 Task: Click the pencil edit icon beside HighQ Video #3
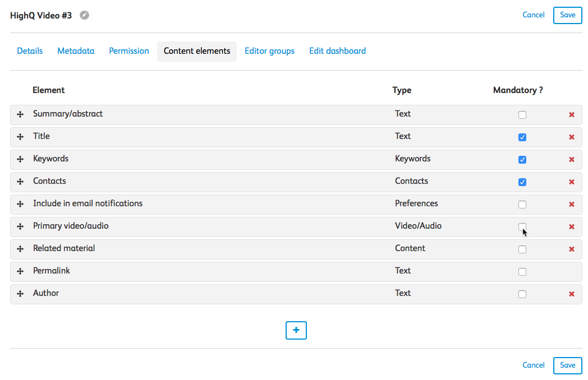click(84, 16)
